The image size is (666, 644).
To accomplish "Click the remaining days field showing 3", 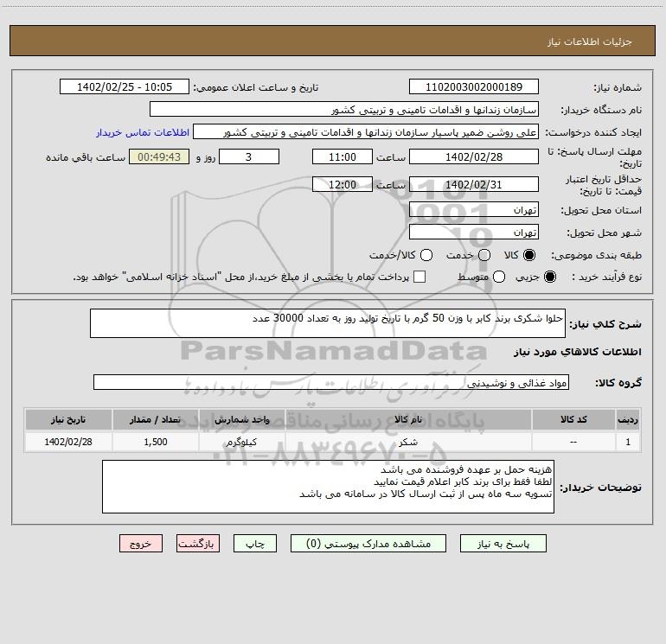I will pos(249,156).
